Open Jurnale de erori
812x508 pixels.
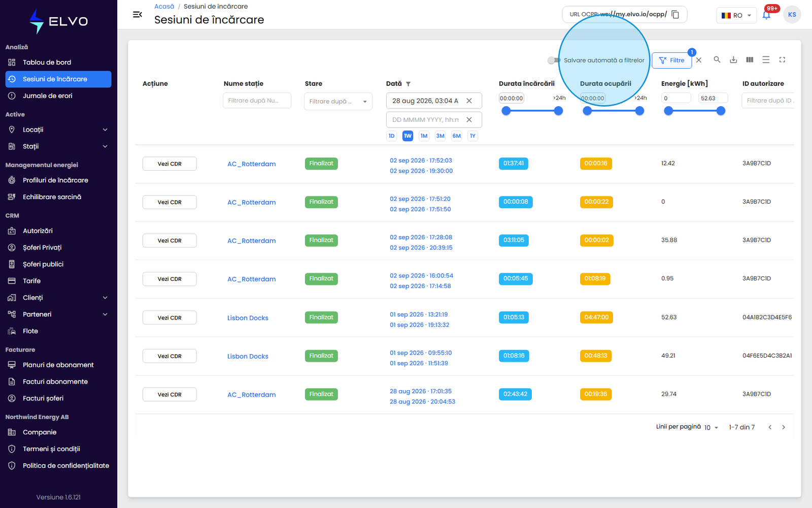tap(58, 96)
